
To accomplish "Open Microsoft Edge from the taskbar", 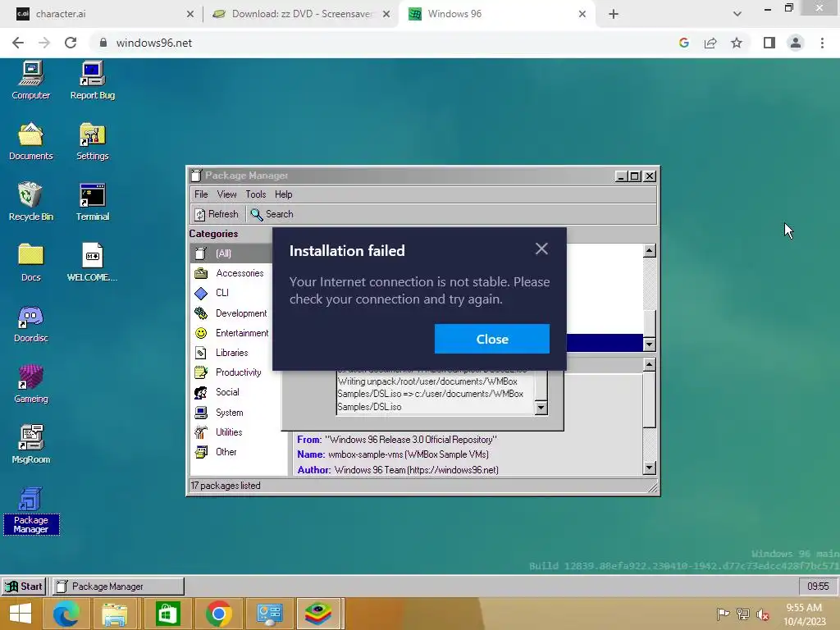I will click(x=66, y=614).
